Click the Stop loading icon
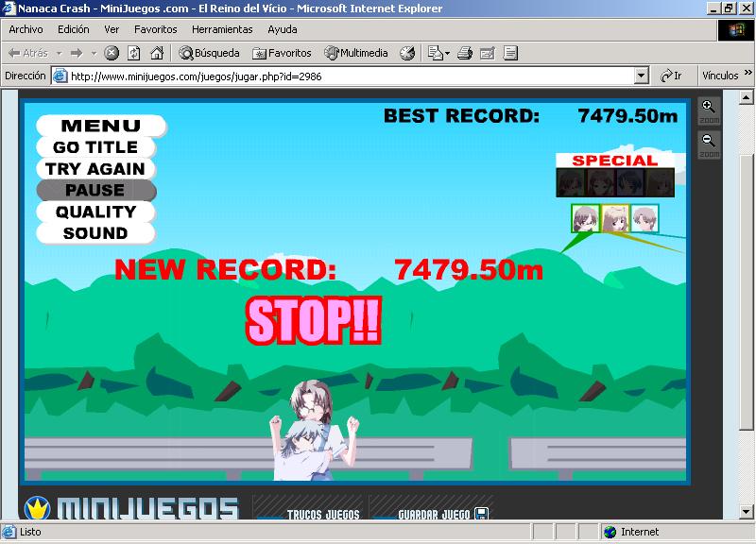Screen dimensions: 756x544 112,53
